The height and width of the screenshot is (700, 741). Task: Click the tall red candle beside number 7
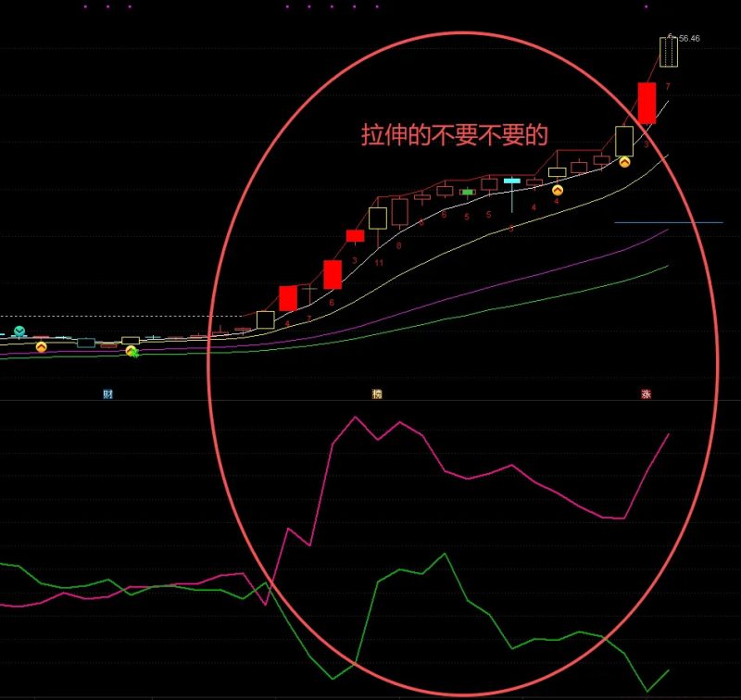[647, 103]
